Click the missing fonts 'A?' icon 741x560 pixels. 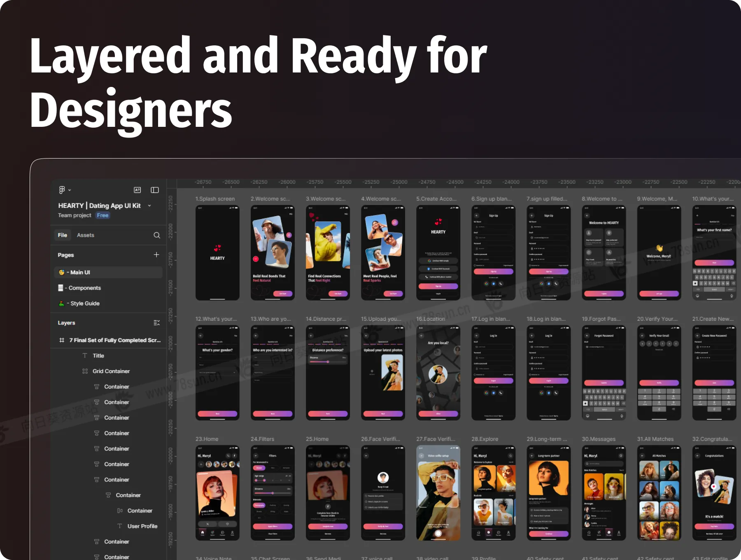click(x=137, y=190)
